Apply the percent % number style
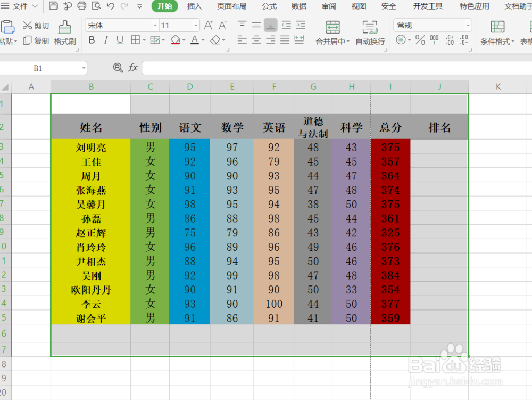The height and width of the screenshot is (400, 532). click(419, 40)
